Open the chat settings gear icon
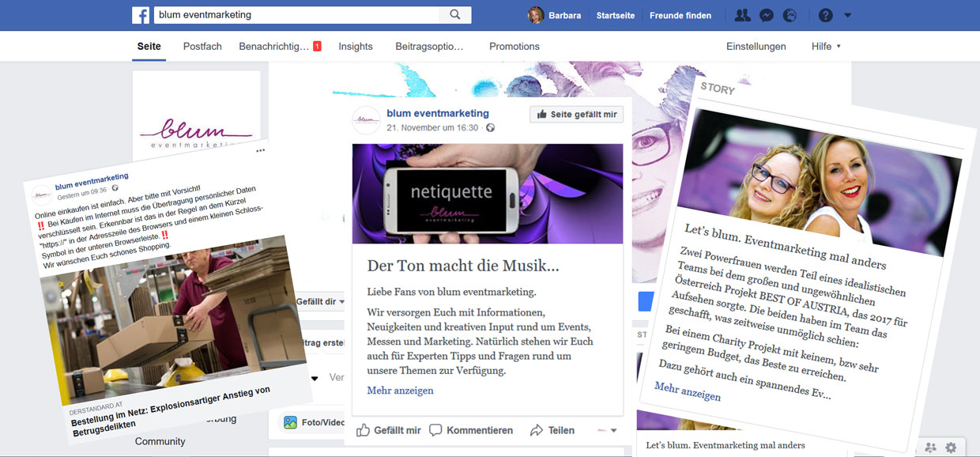This screenshot has height=457, width=980. coord(951,448)
